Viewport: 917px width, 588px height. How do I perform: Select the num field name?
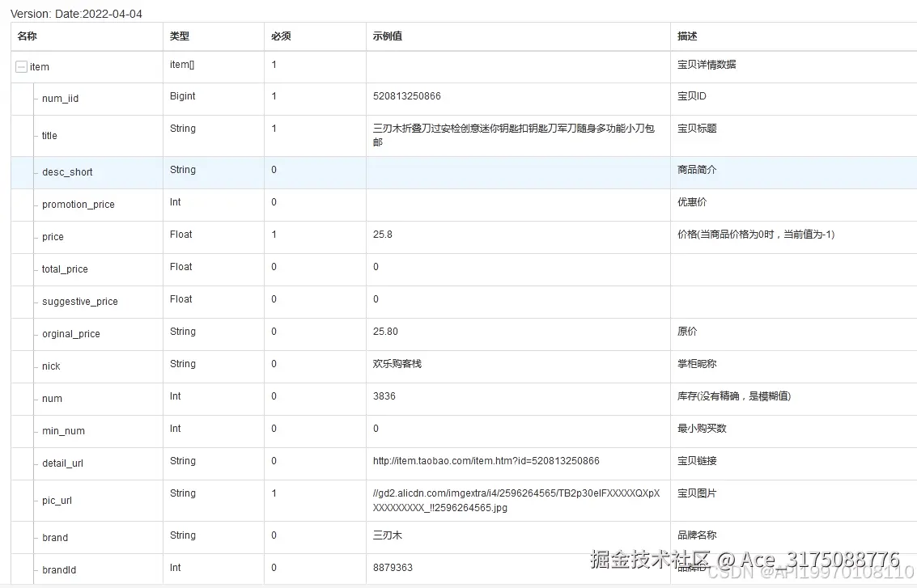click(52, 399)
